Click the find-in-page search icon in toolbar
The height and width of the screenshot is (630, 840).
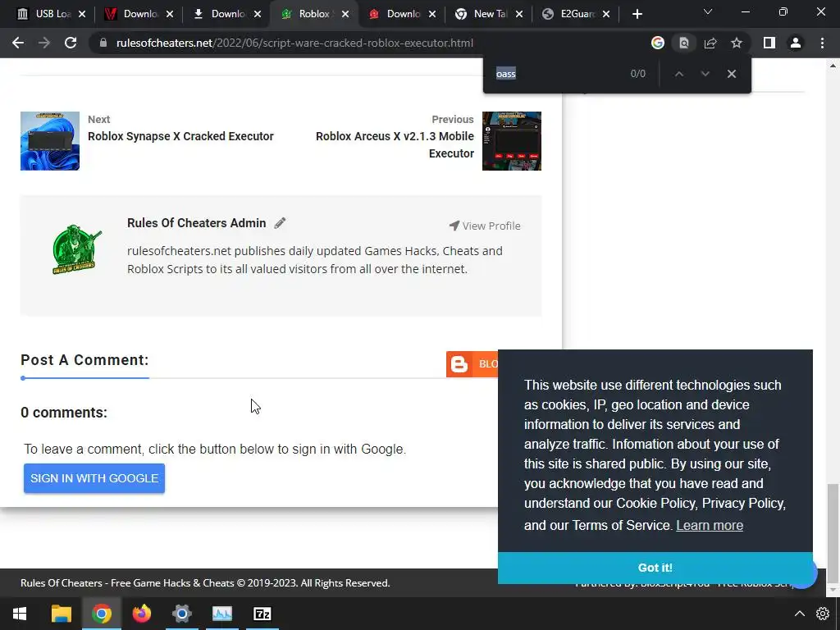click(x=684, y=43)
